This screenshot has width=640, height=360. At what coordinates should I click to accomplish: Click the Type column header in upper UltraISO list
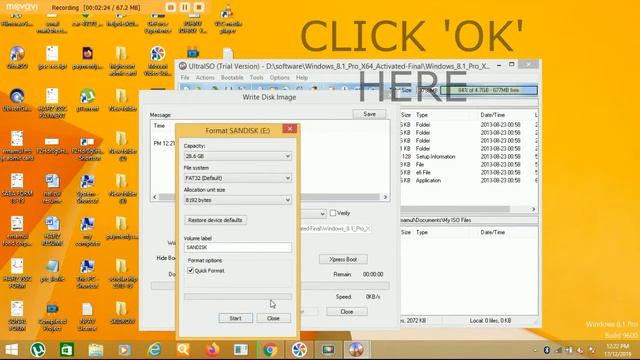tap(422, 115)
